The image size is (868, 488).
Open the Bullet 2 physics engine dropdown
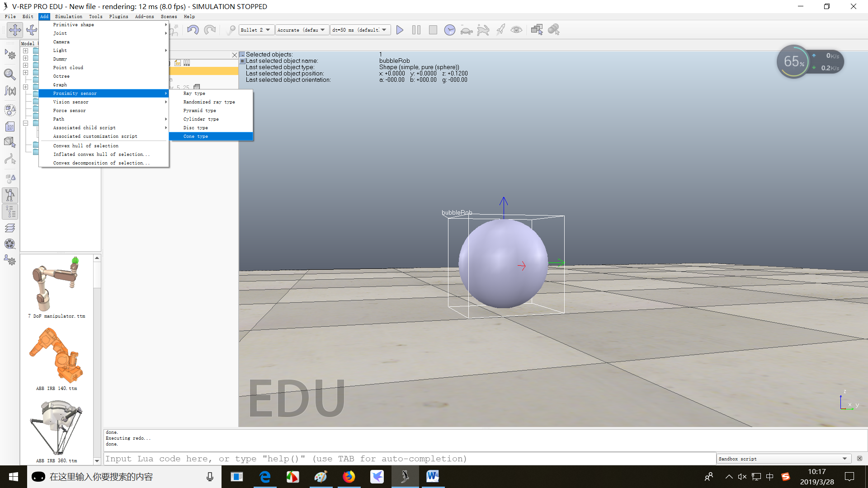(256, 30)
